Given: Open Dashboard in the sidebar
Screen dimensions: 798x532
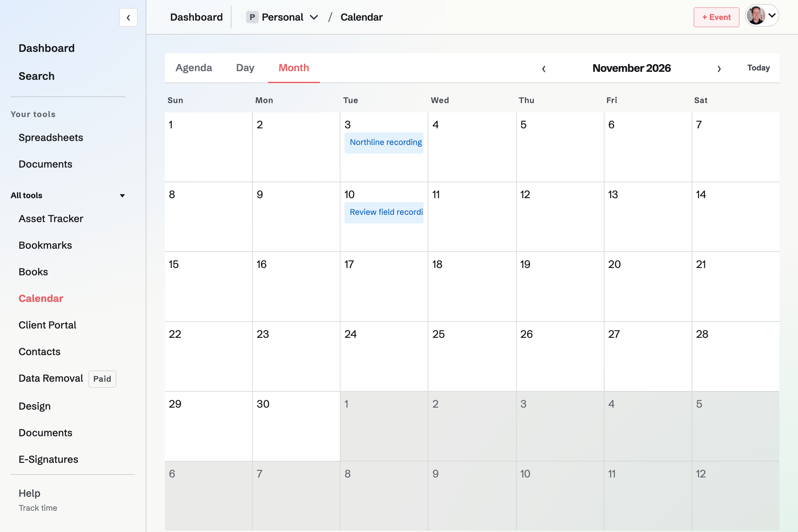Looking at the screenshot, I should pos(47,48).
